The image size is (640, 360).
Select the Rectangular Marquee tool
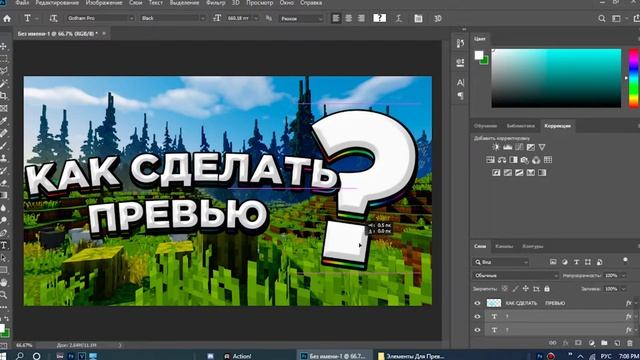tap(4, 59)
